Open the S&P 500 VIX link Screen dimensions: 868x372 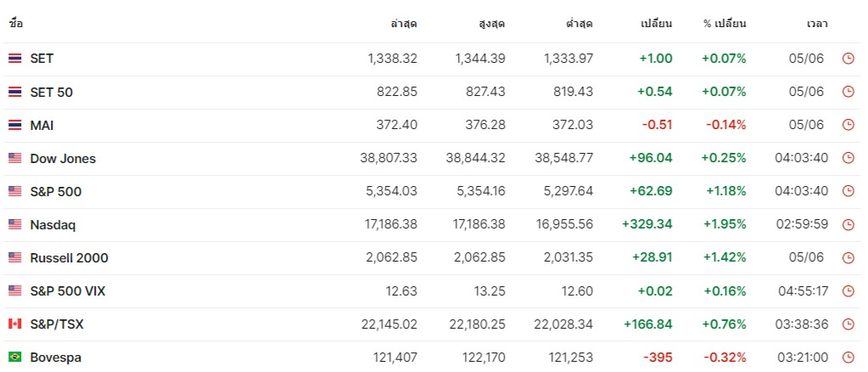coord(68,291)
